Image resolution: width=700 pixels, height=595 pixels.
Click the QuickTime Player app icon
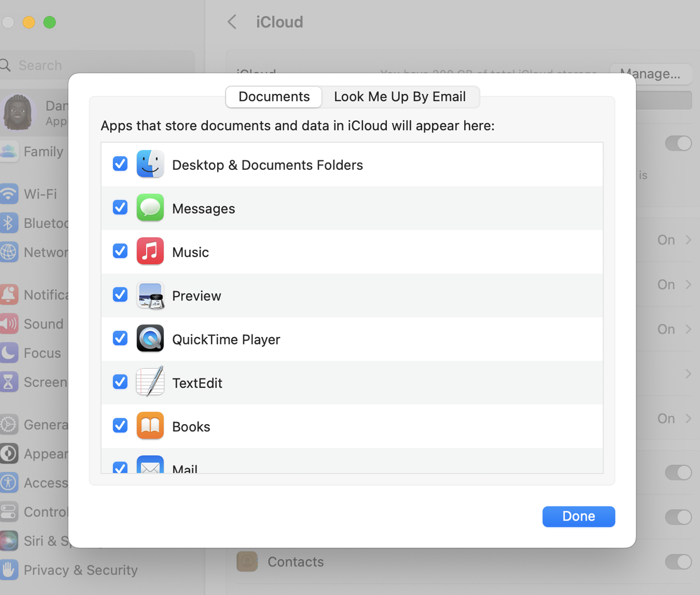coord(150,339)
